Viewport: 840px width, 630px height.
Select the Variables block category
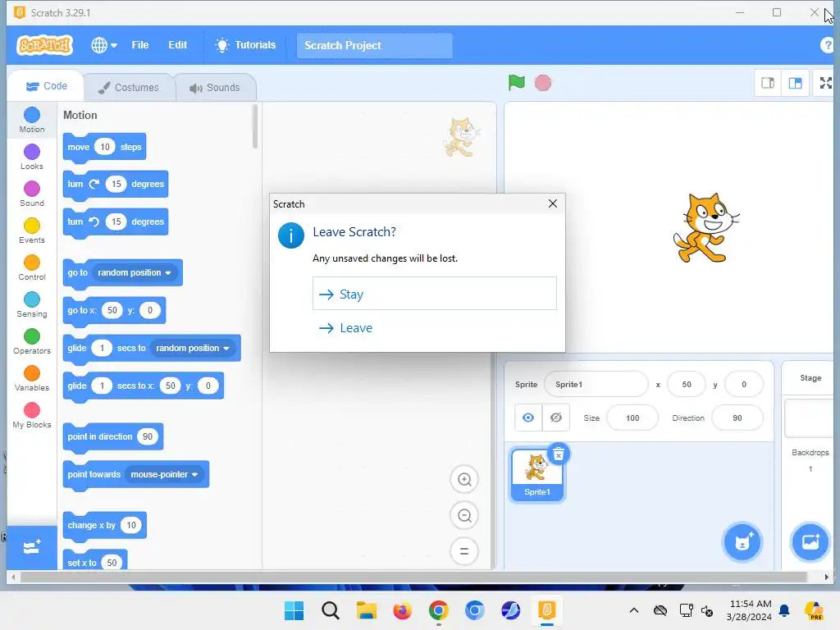click(x=32, y=379)
